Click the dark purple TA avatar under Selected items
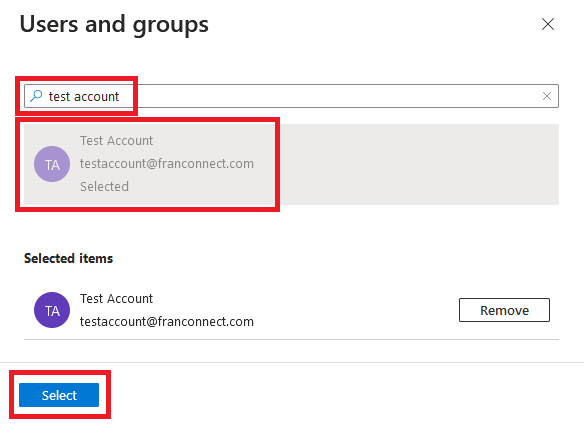This screenshot has height=434, width=584. [52, 310]
